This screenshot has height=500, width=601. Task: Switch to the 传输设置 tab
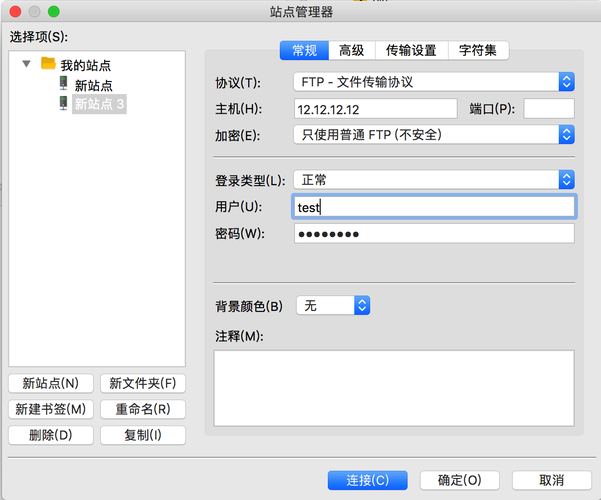coord(412,51)
